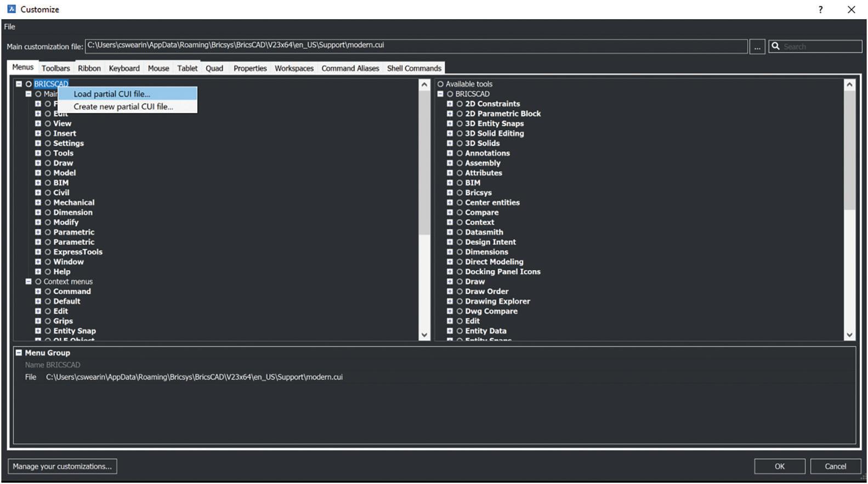Click the menus tree scroll-down arrow

[424, 334]
